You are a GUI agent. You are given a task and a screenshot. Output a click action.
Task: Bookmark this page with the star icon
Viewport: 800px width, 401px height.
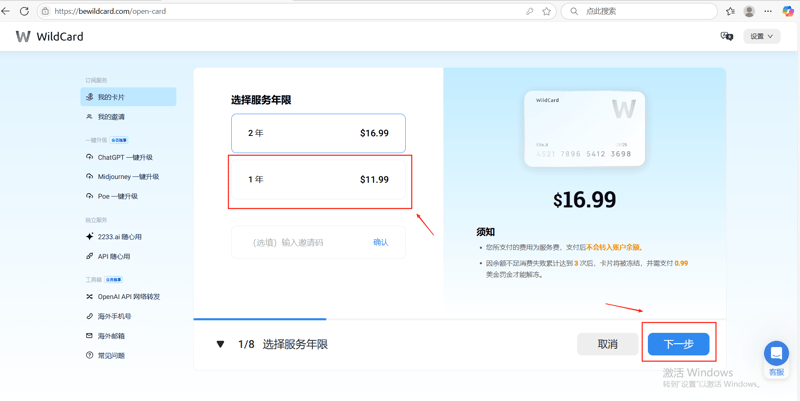pos(546,11)
